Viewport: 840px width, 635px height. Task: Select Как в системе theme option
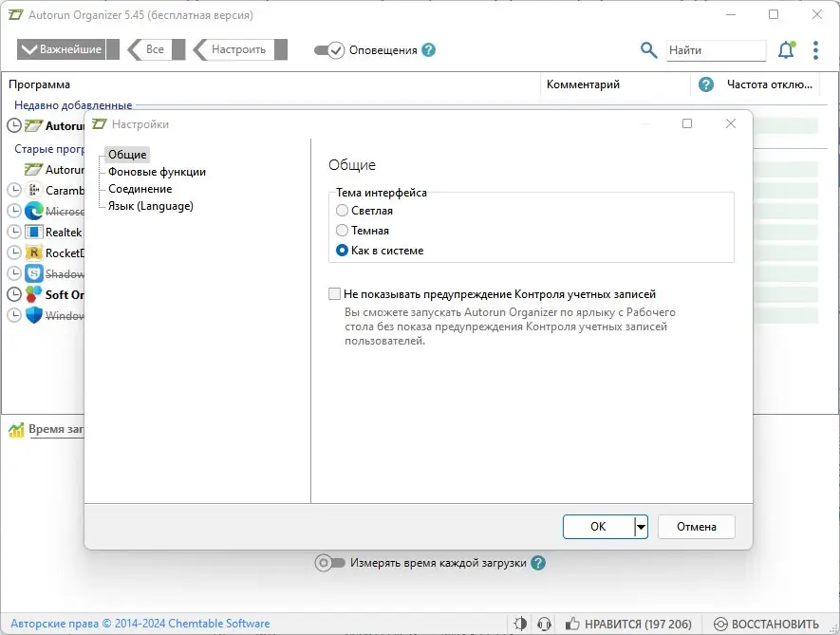(342, 251)
